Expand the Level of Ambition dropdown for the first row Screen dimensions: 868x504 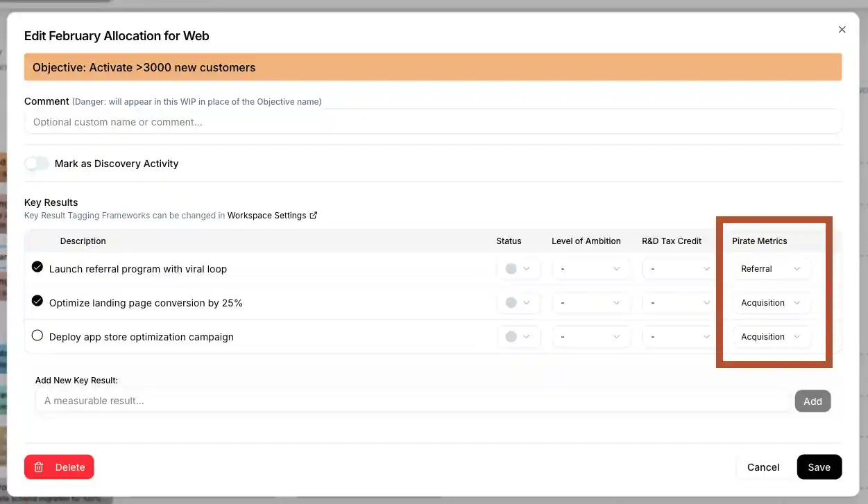591,268
